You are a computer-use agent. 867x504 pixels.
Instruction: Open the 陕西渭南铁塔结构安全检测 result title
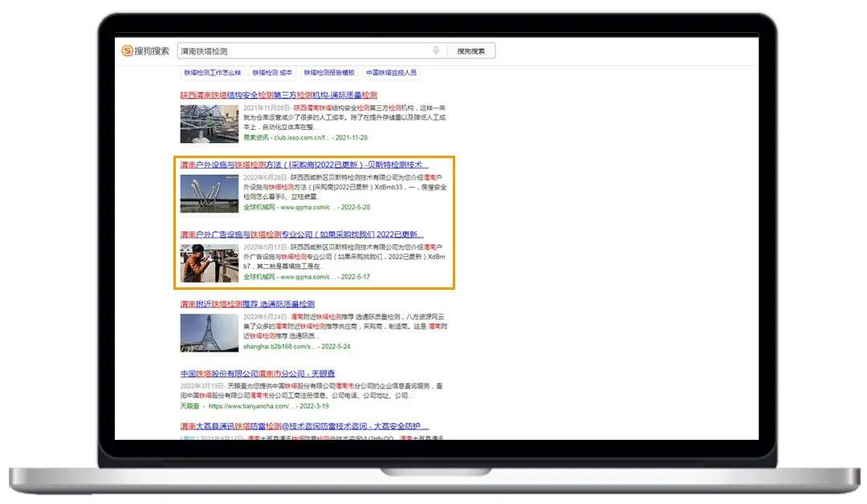(x=278, y=95)
